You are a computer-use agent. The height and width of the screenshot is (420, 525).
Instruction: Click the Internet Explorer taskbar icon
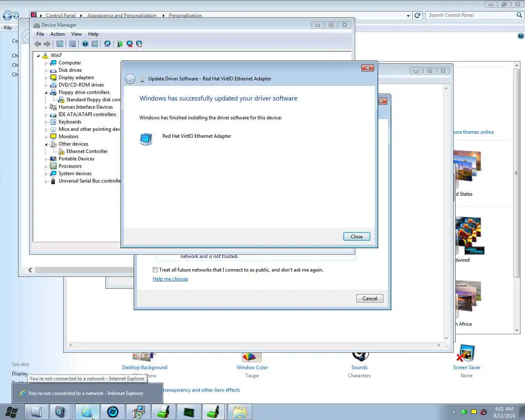tap(87, 412)
